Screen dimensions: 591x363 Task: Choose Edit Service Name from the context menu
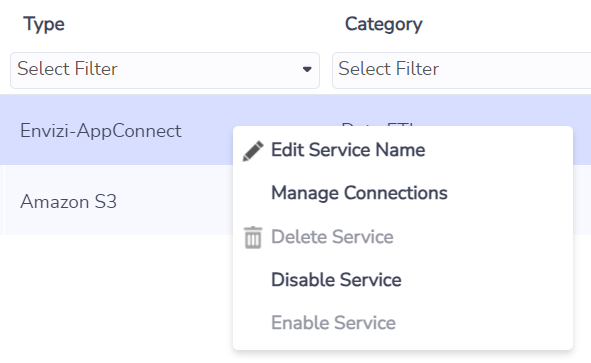(x=348, y=150)
